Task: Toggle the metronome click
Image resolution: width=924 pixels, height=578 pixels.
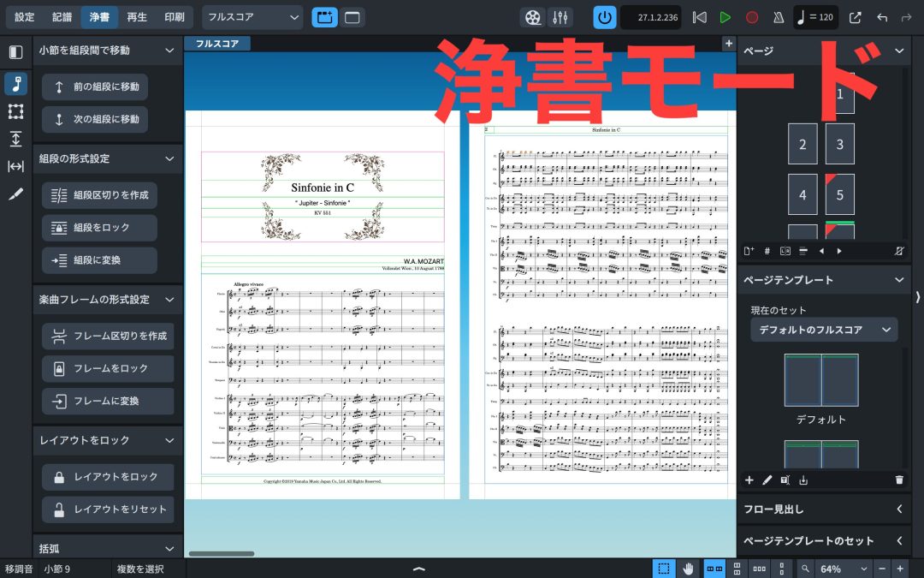Action: [779, 18]
